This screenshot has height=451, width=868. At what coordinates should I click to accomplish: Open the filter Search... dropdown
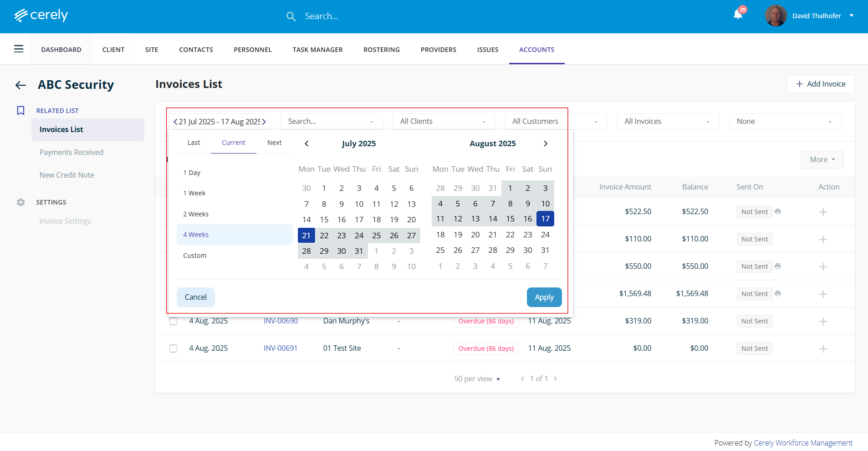tap(332, 122)
